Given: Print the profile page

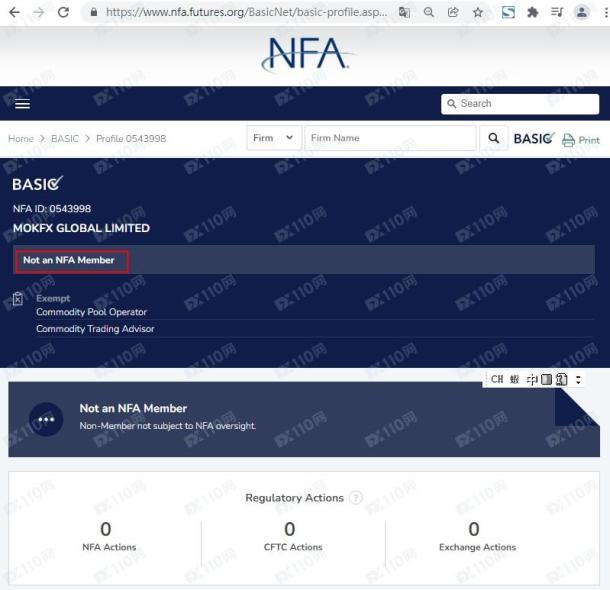Looking at the screenshot, I should (x=581, y=140).
